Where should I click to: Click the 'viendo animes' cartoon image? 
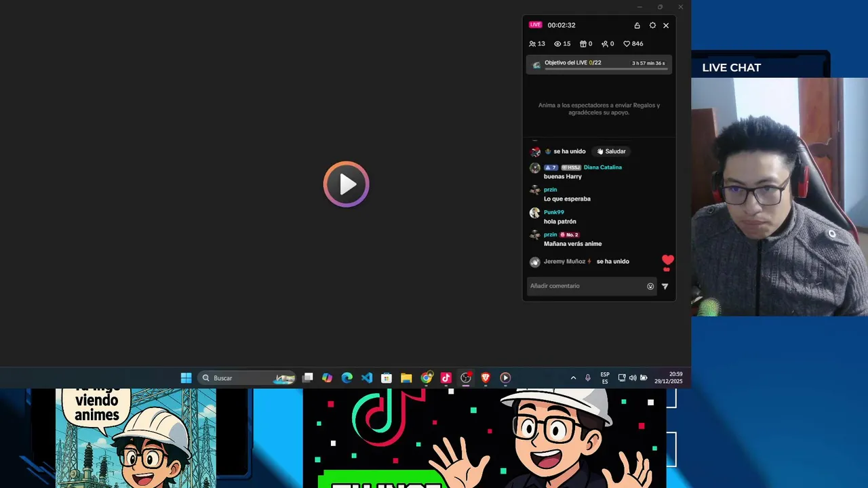(136, 438)
